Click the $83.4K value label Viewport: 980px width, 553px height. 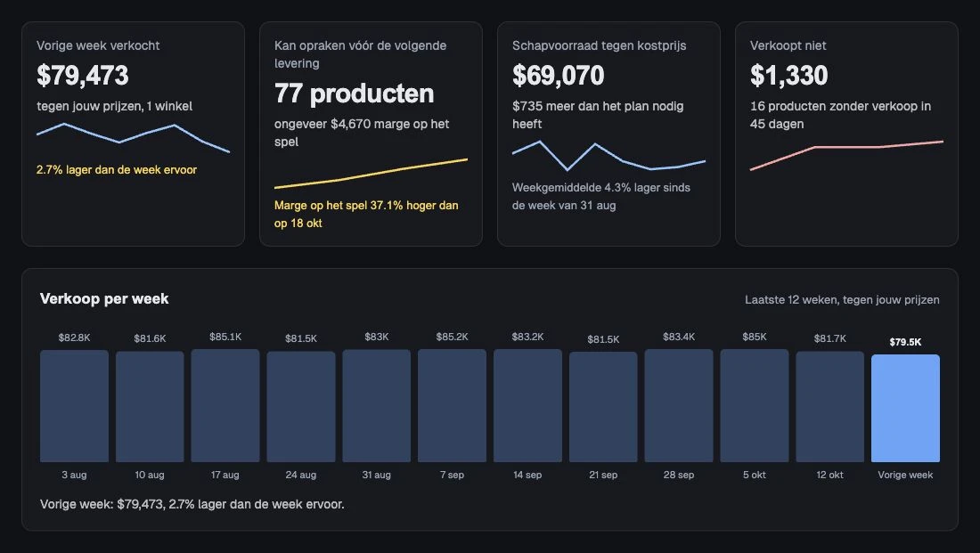point(679,337)
